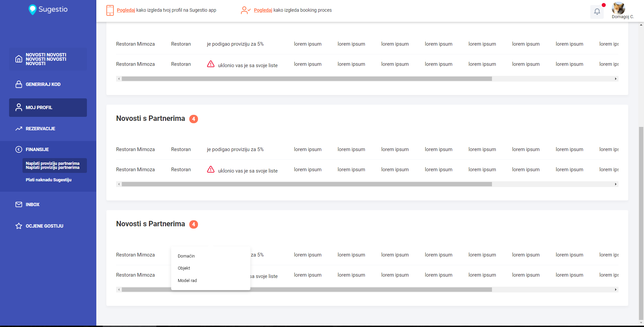Click the euro icon for Finansije
This screenshot has height=327, width=644.
(x=19, y=149)
